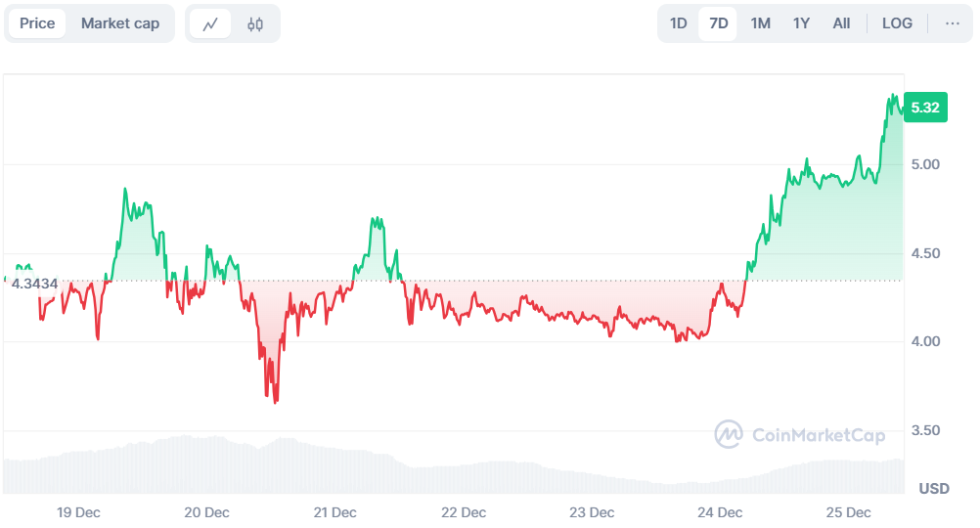
Task: Click the 3.50 price axis label
Action: click(x=925, y=430)
